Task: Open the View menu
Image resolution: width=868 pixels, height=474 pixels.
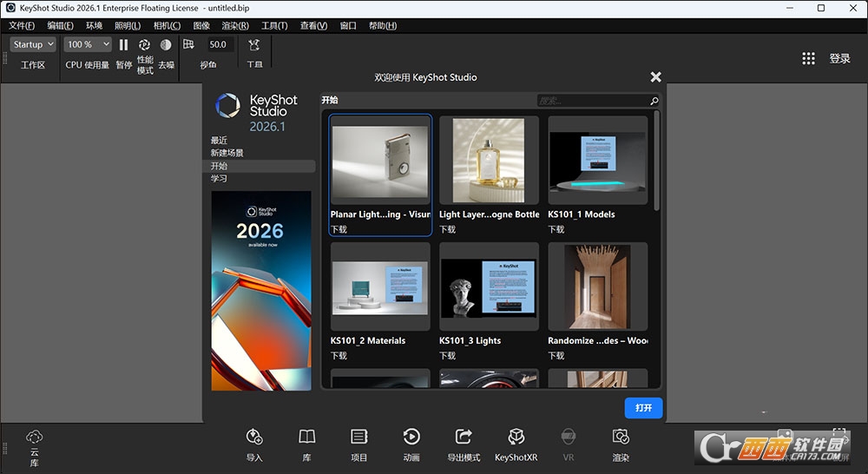Action: tap(314, 25)
